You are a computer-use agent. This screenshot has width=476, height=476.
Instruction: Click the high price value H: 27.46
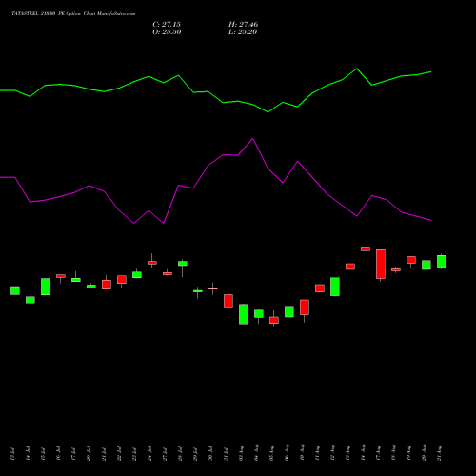(x=243, y=25)
